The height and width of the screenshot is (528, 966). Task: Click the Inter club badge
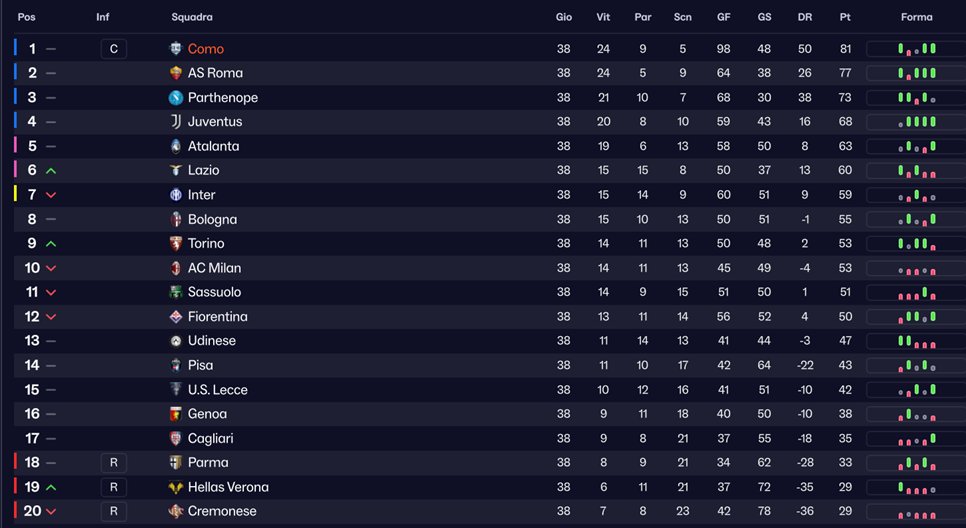click(x=176, y=195)
